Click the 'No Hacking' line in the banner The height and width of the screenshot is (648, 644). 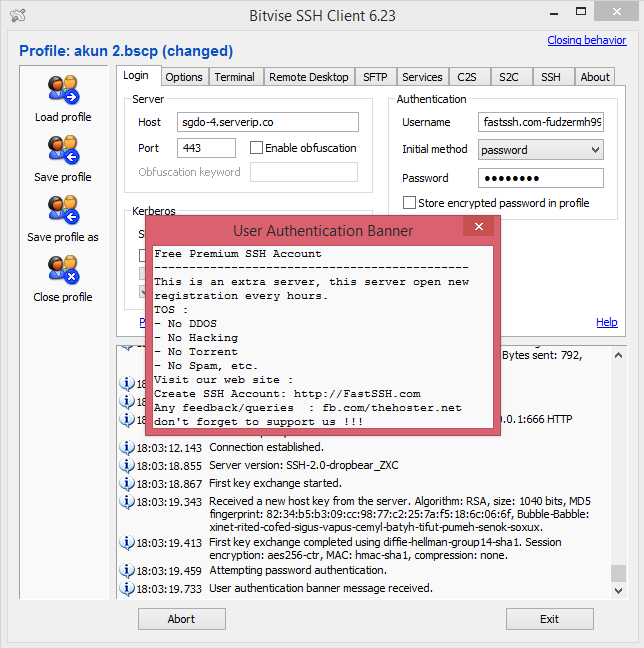tap(196, 338)
